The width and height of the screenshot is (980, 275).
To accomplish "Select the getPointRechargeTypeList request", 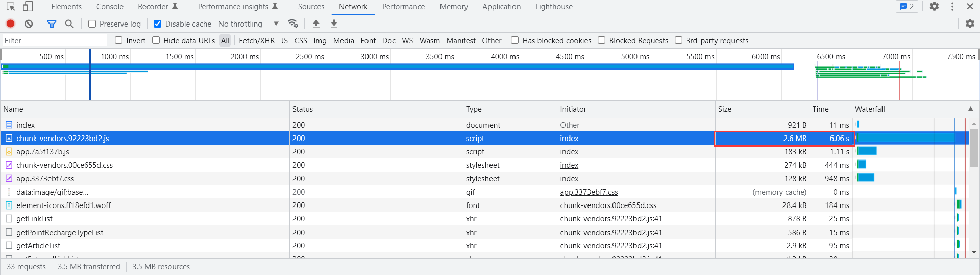I will pyautogui.click(x=59, y=232).
